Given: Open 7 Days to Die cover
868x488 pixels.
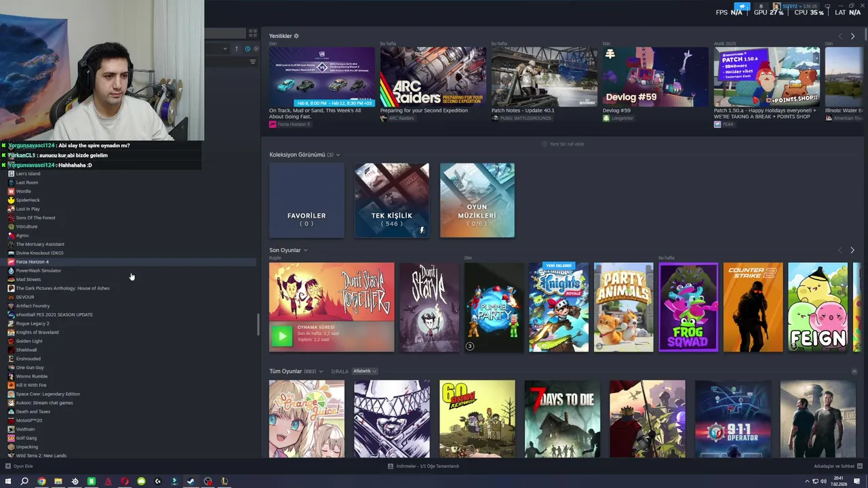Looking at the screenshot, I should 562,419.
